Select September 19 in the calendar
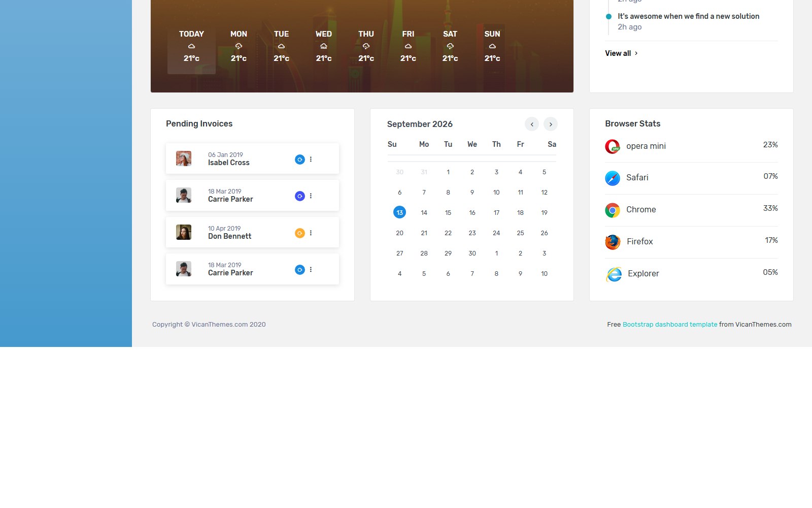Viewport: 812px width, 508px height. [544, 213]
